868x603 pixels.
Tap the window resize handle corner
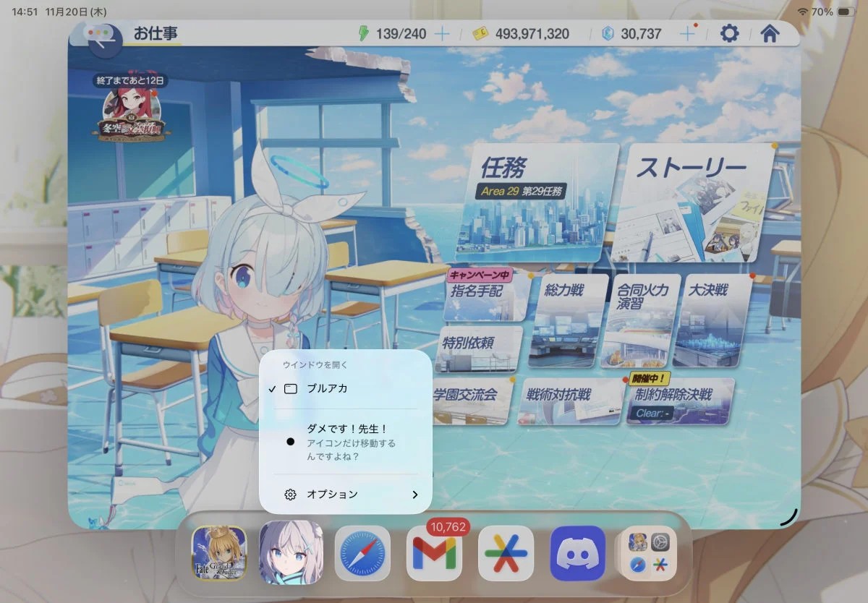(x=790, y=516)
